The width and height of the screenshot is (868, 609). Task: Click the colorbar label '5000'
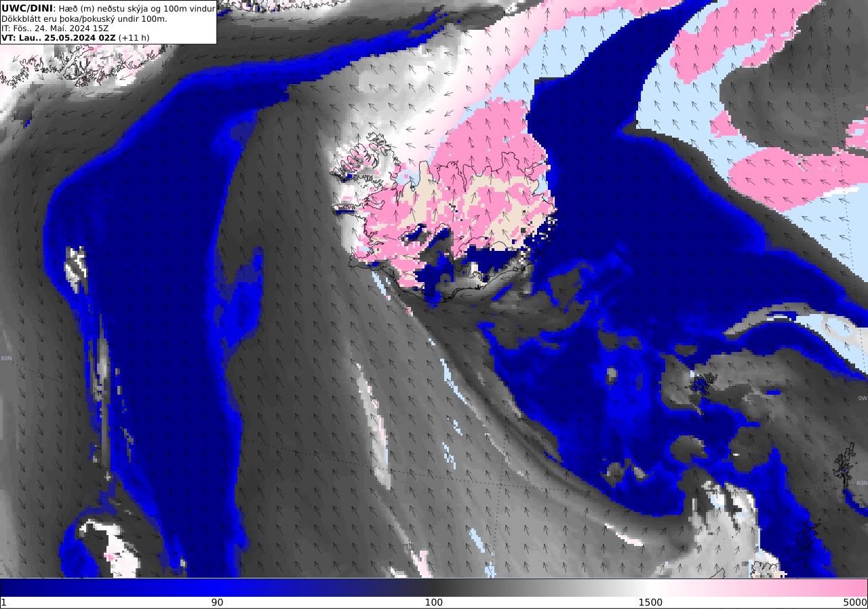click(x=855, y=602)
